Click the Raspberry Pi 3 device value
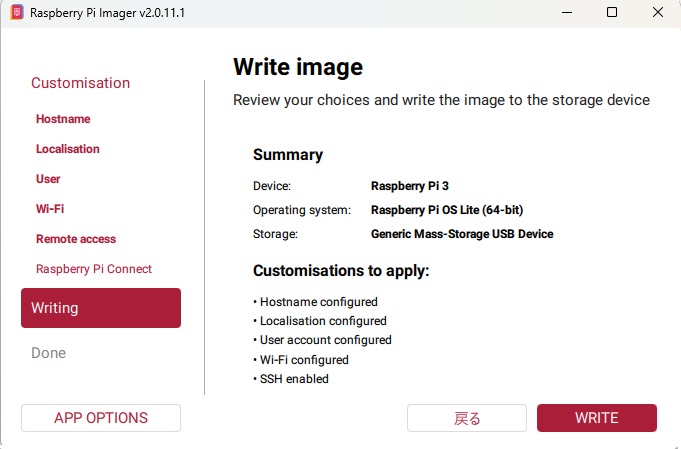The image size is (681, 449). click(410, 186)
